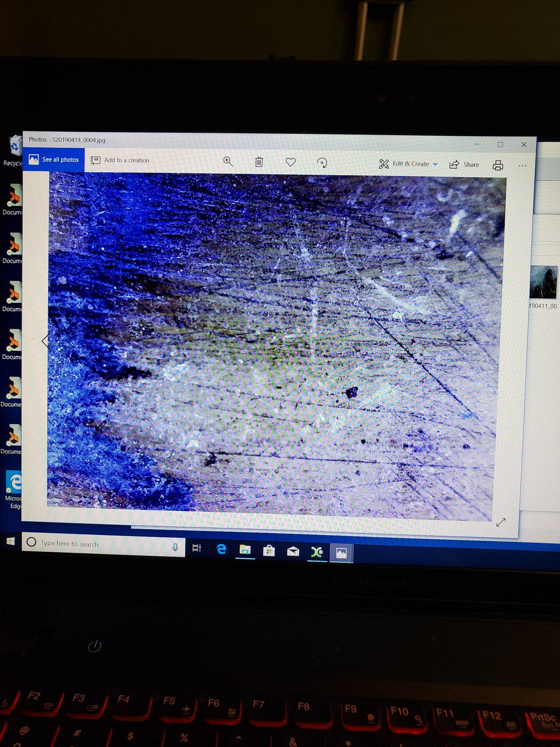Close the Photos window
The width and height of the screenshot is (560, 747).
[524, 145]
